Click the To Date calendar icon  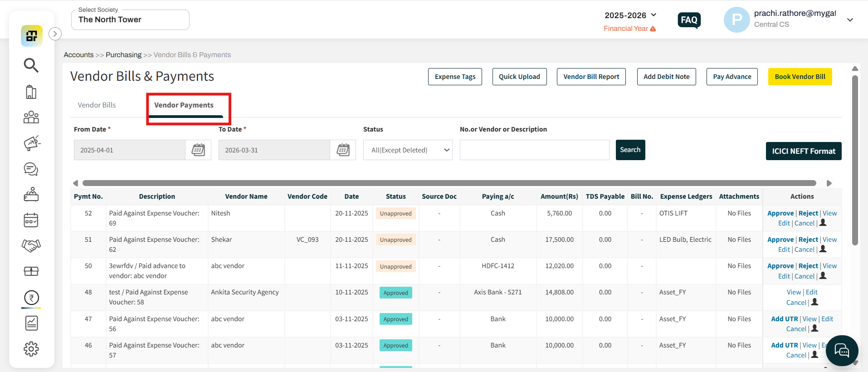tap(343, 150)
